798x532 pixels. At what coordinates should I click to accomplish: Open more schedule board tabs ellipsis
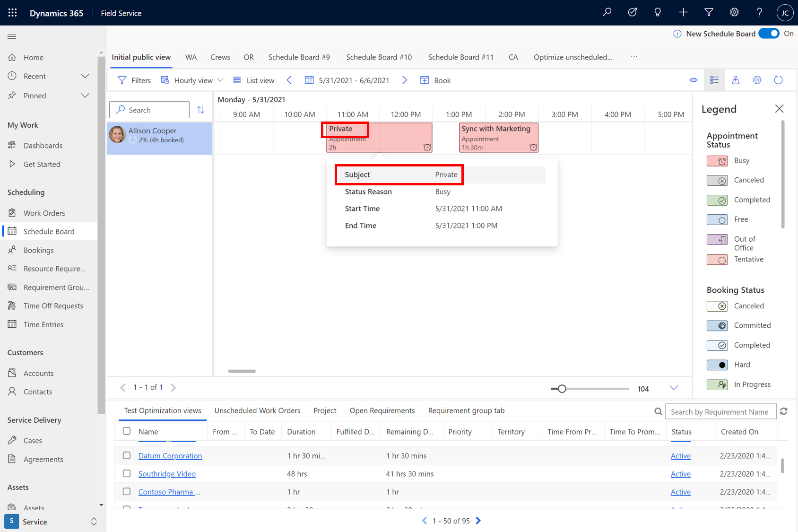pos(634,57)
